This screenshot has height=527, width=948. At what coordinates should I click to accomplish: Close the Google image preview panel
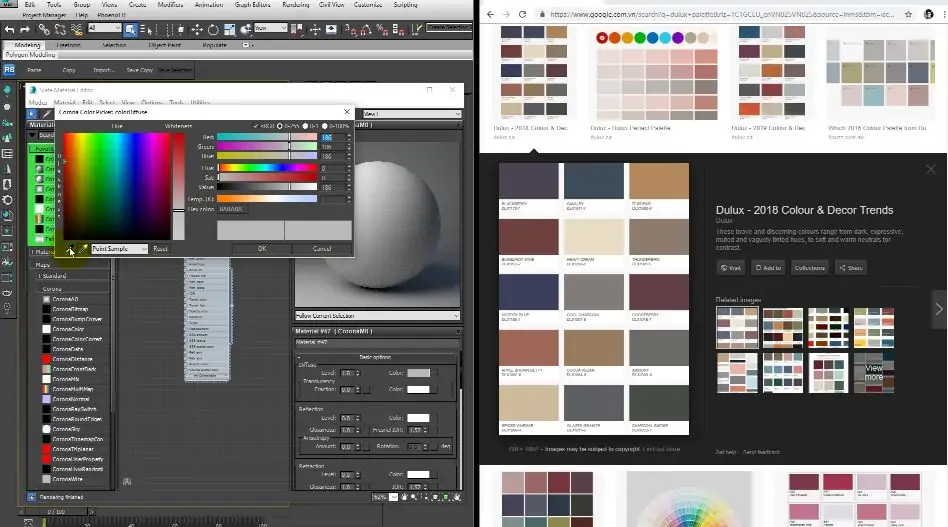point(930,169)
